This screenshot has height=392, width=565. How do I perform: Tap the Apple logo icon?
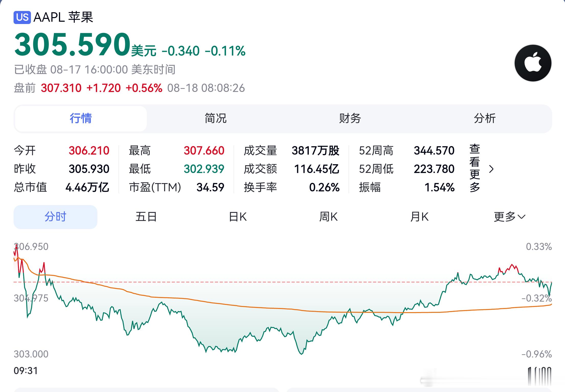pyautogui.click(x=533, y=63)
